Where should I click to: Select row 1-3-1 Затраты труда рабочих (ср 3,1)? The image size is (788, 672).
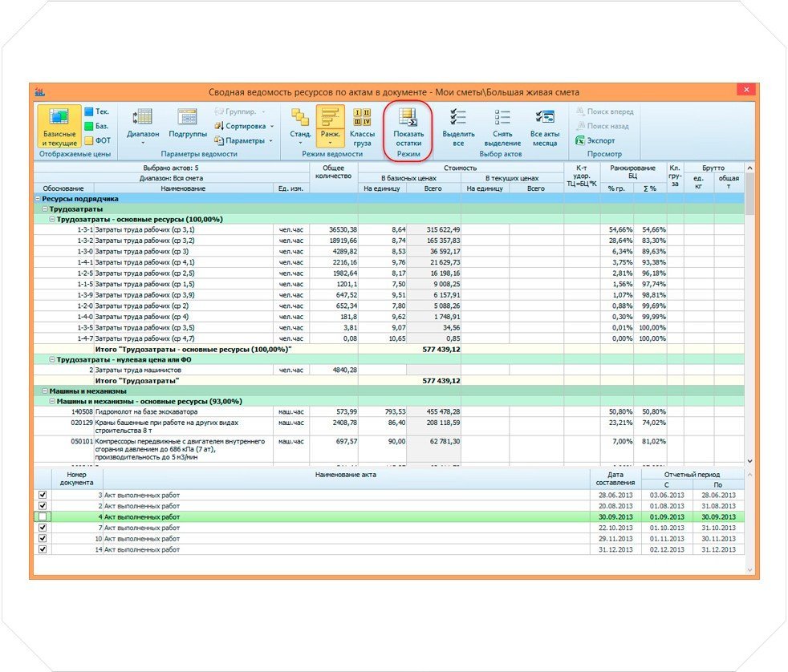point(389,230)
